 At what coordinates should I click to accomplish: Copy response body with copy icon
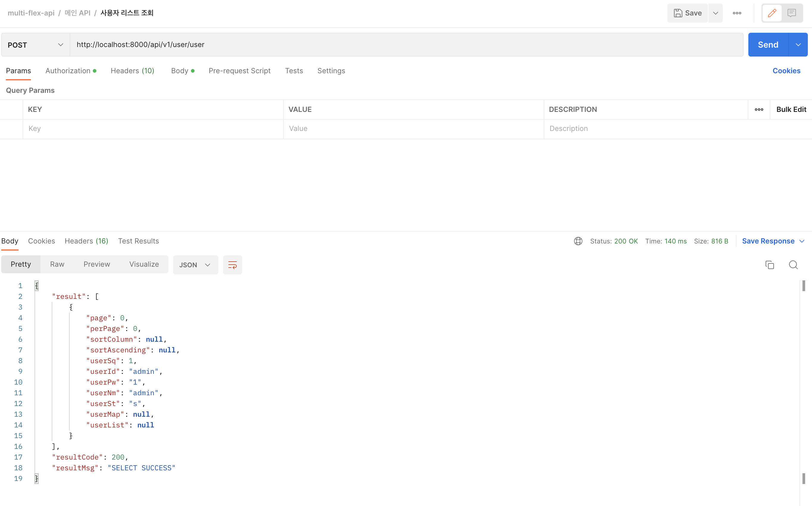[x=769, y=265]
